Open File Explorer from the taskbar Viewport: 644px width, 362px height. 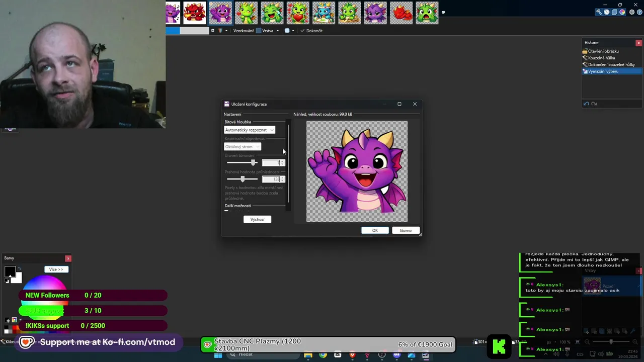pyautogui.click(x=308, y=355)
